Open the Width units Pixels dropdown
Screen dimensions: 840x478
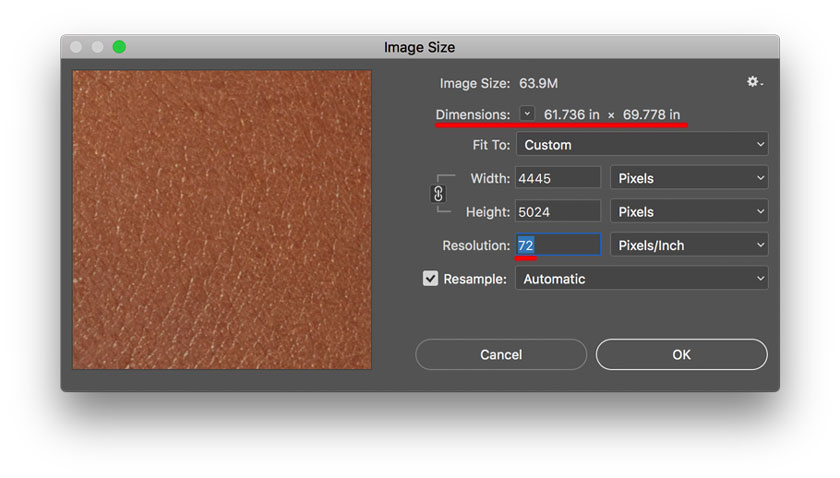point(688,178)
